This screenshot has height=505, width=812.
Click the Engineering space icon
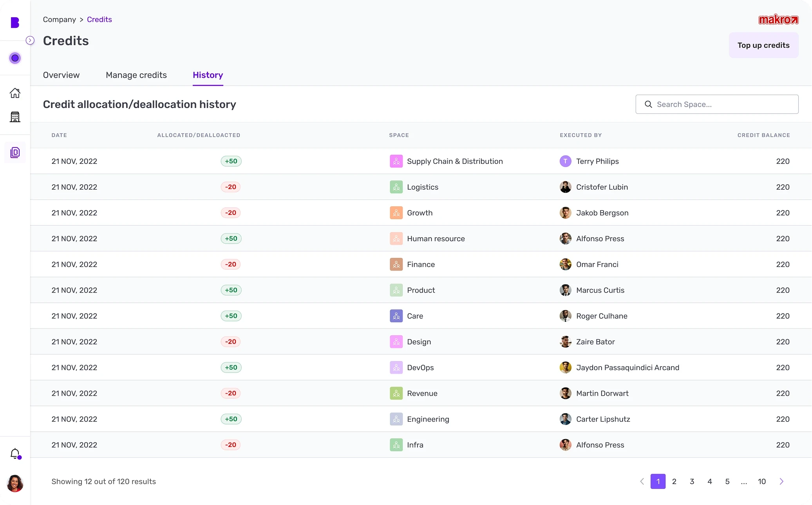tap(396, 419)
